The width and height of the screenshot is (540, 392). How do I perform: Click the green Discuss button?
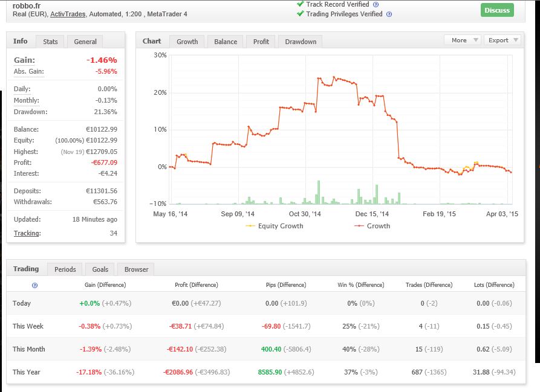pyautogui.click(x=497, y=10)
